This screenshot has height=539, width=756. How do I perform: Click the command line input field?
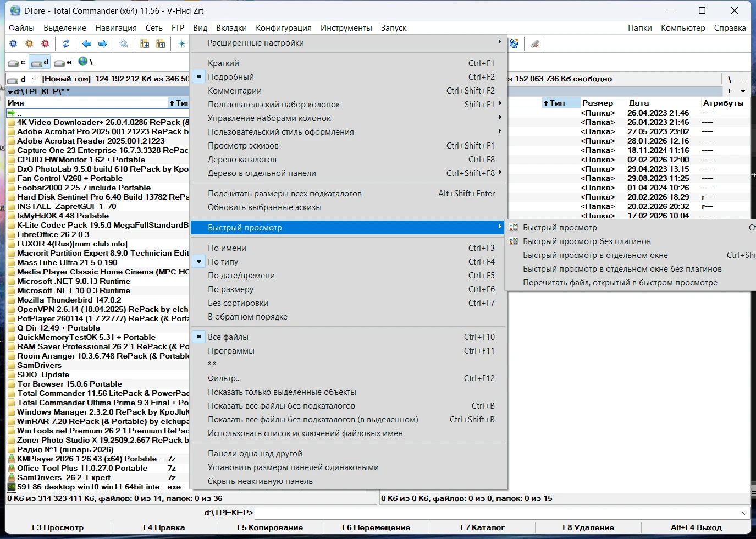pos(495,513)
